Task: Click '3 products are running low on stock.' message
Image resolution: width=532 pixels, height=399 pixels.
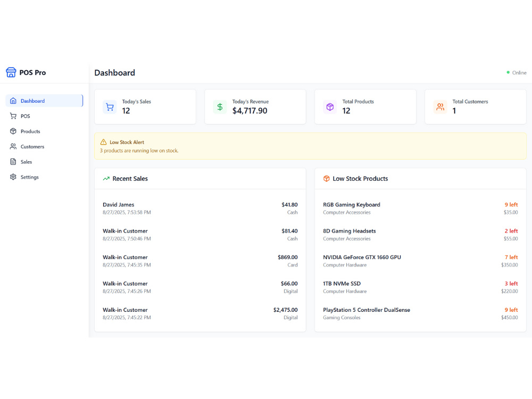Action: [139, 151]
